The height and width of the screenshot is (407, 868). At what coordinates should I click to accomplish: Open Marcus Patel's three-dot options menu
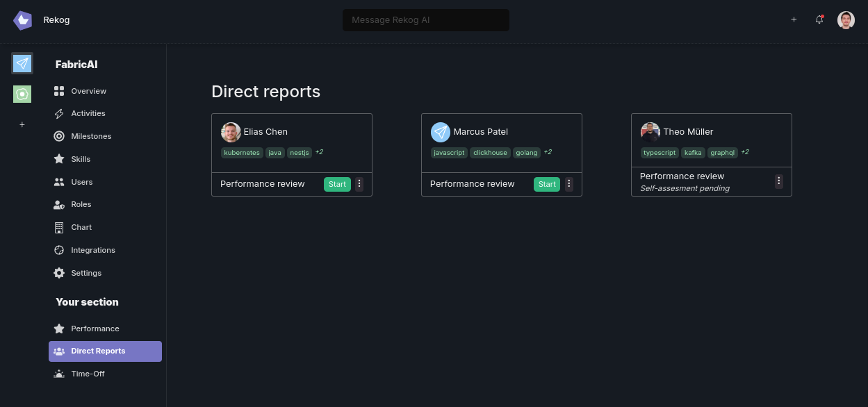click(569, 184)
